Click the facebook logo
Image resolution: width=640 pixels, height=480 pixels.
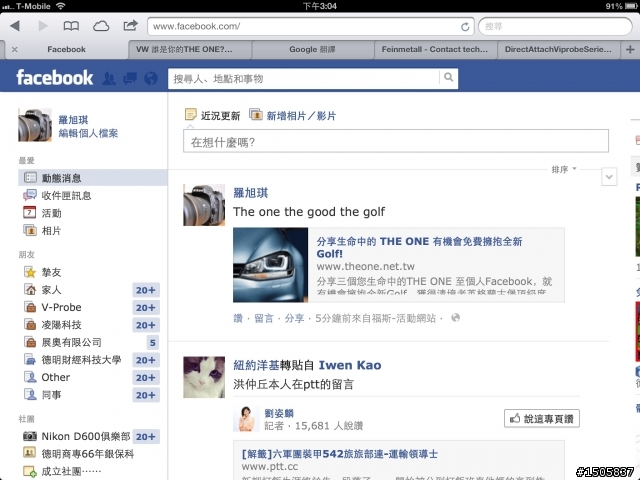pyautogui.click(x=55, y=78)
